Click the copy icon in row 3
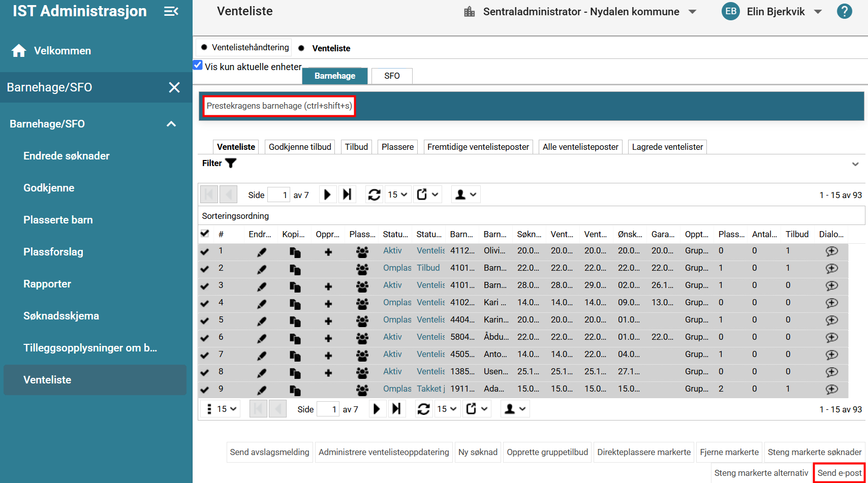Screen dimensions: 868x483 pos(295,286)
